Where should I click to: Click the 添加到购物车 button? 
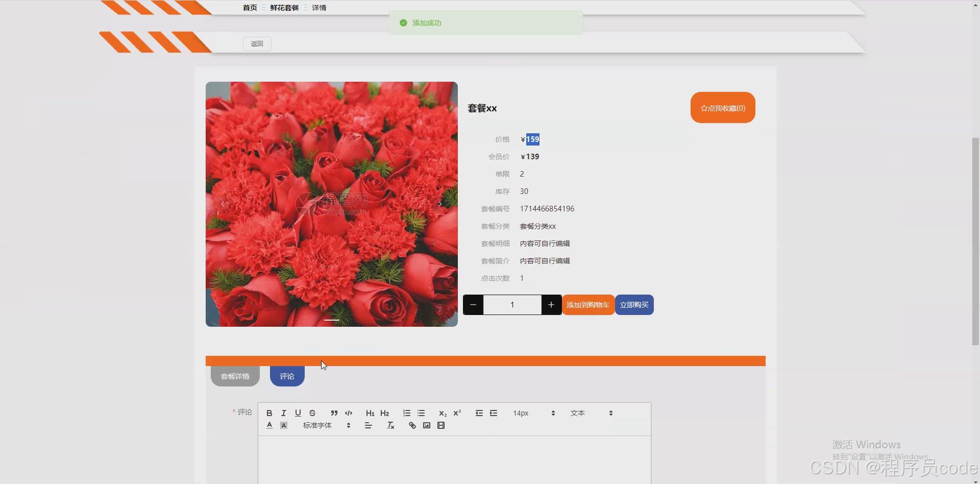pyautogui.click(x=588, y=304)
